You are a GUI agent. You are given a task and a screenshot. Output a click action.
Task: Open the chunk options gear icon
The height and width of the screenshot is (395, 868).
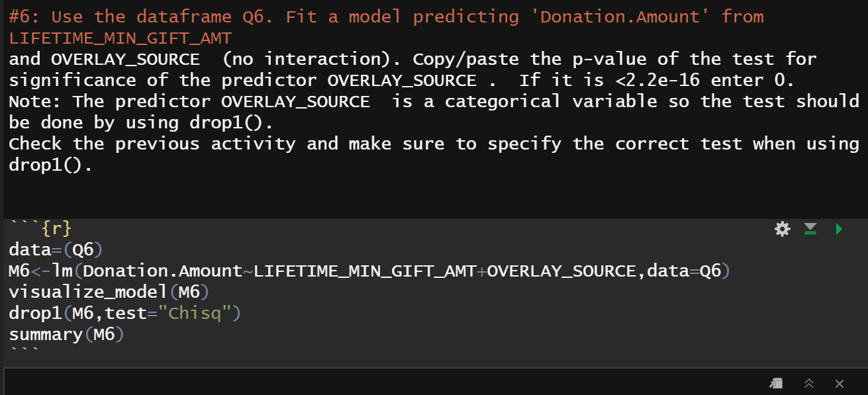click(x=782, y=228)
